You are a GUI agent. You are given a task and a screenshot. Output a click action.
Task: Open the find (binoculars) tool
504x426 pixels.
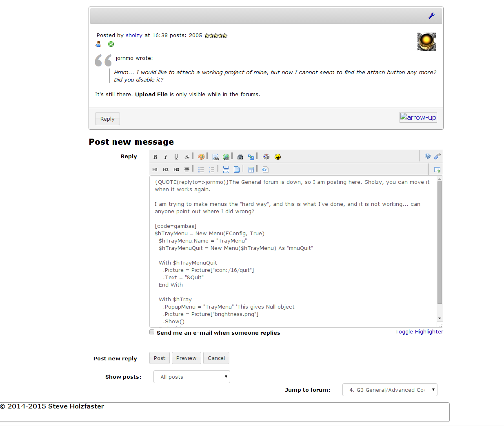click(240, 157)
